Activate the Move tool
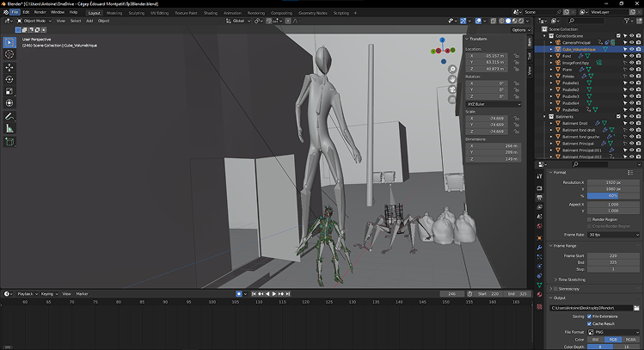Image resolution: width=644 pixels, height=350 pixels. [x=9, y=67]
